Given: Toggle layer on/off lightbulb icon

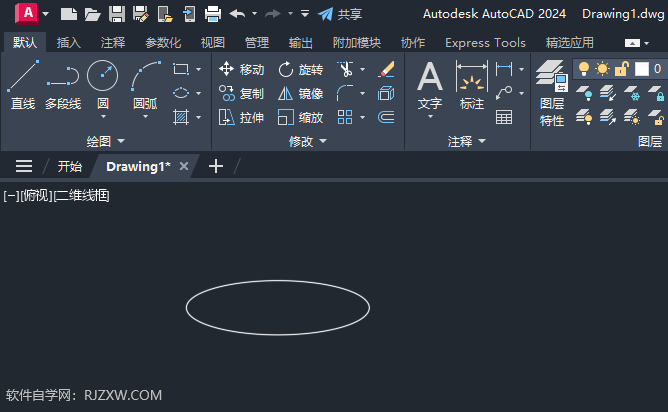Looking at the screenshot, I should 584,69.
